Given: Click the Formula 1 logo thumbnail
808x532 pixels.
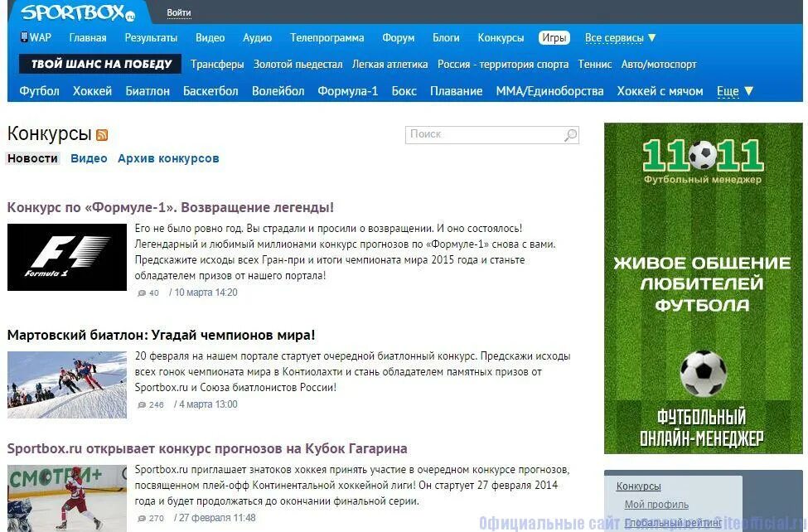Looking at the screenshot, I should coord(67,257).
